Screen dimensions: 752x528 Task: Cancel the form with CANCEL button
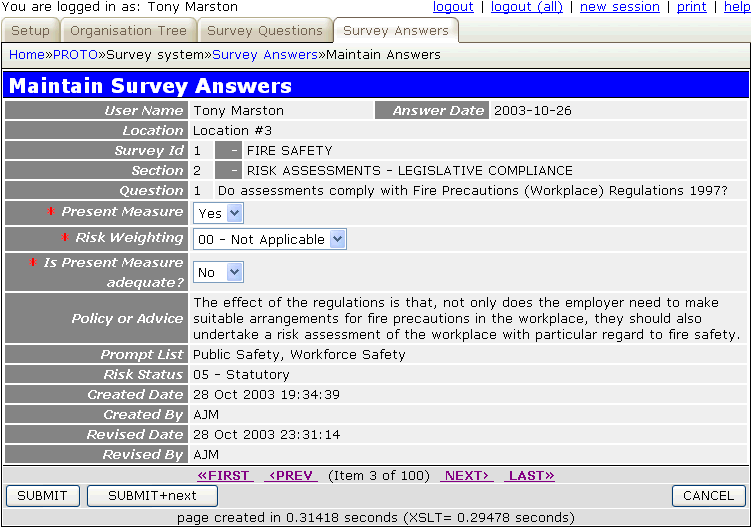708,496
